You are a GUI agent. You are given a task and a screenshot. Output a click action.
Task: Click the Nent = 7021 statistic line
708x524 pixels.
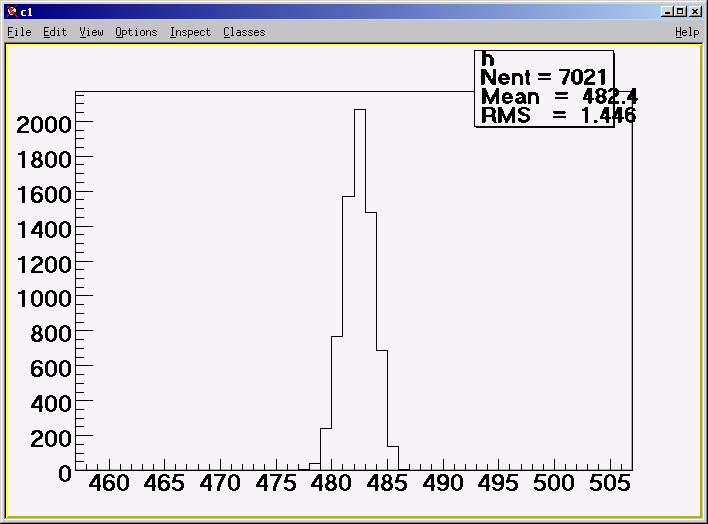pyautogui.click(x=544, y=77)
